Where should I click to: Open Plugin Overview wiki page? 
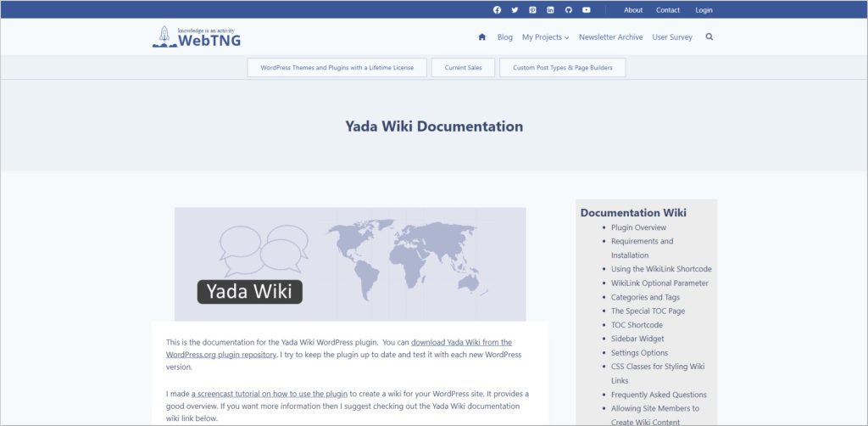point(639,227)
